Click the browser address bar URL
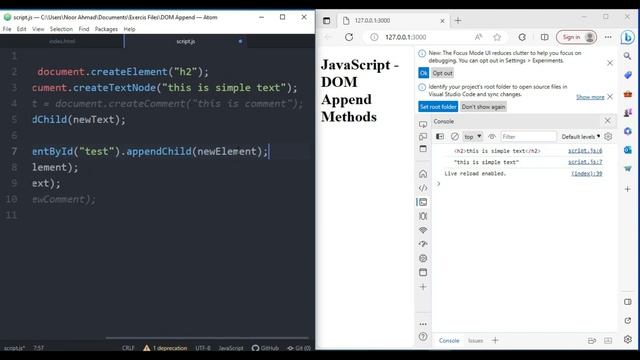This screenshot has width=640, height=360. [x=406, y=37]
